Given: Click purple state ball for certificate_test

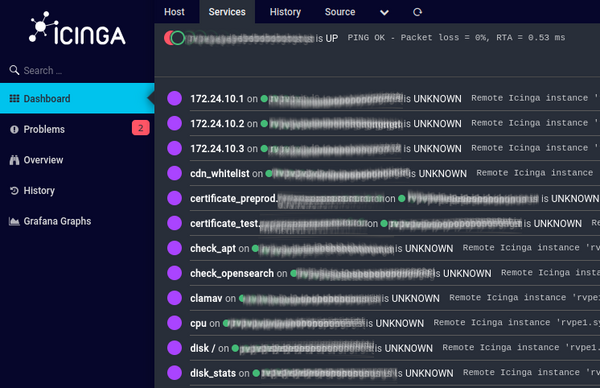Looking at the screenshot, I should click(174, 223).
